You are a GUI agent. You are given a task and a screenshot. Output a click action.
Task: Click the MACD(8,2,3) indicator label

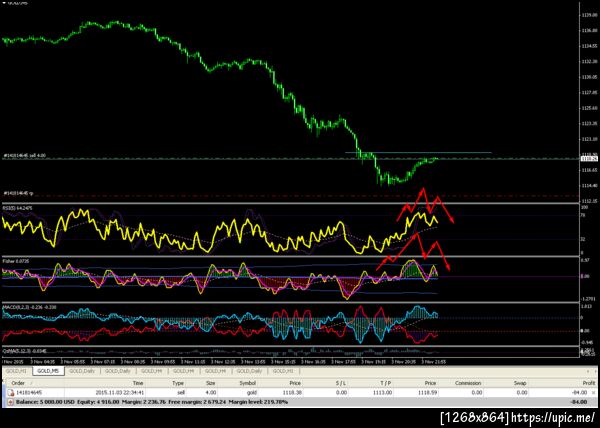click(x=30, y=307)
